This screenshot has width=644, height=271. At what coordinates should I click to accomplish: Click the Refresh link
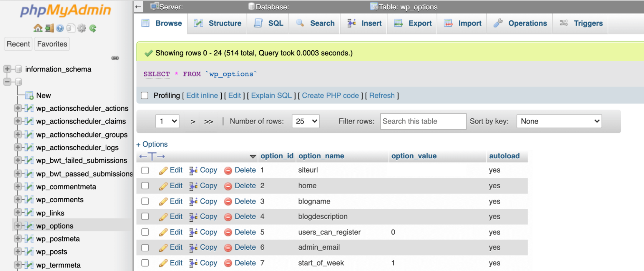[x=382, y=95]
